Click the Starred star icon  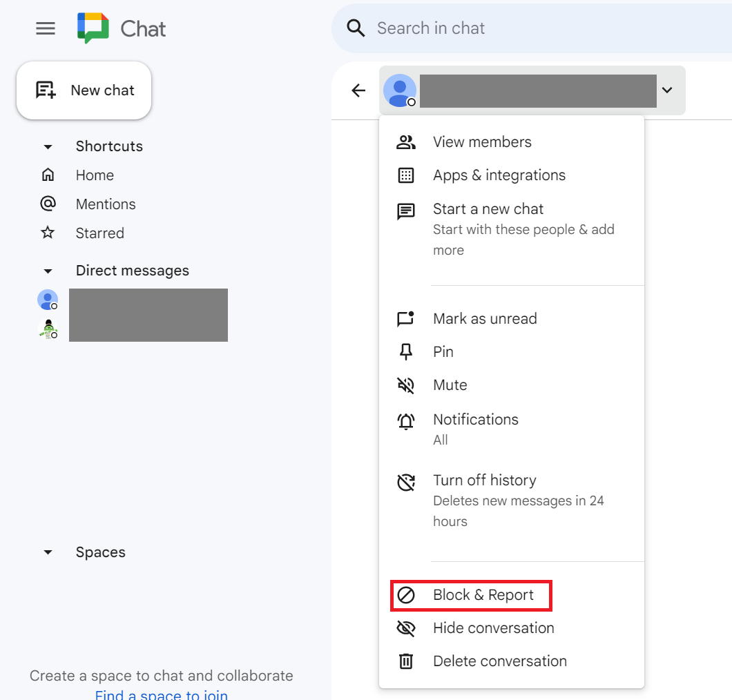(48, 233)
